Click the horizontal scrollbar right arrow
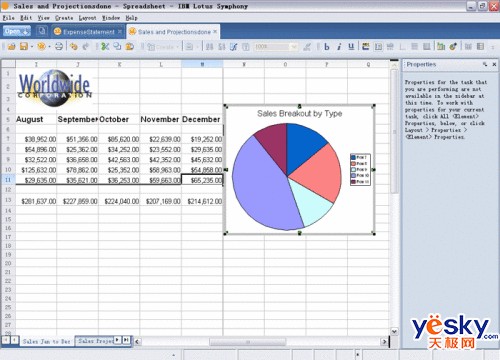 coord(384,342)
